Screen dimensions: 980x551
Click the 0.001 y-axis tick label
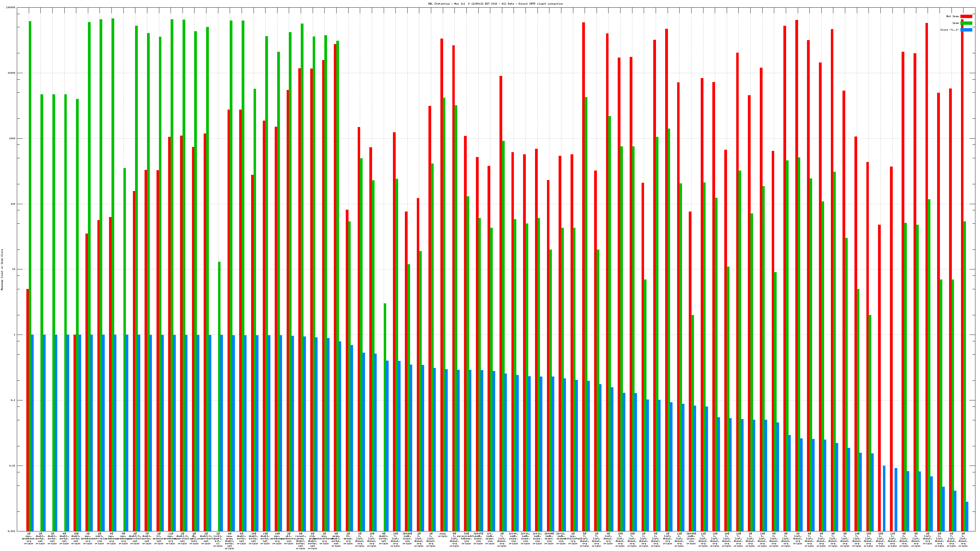(12, 531)
